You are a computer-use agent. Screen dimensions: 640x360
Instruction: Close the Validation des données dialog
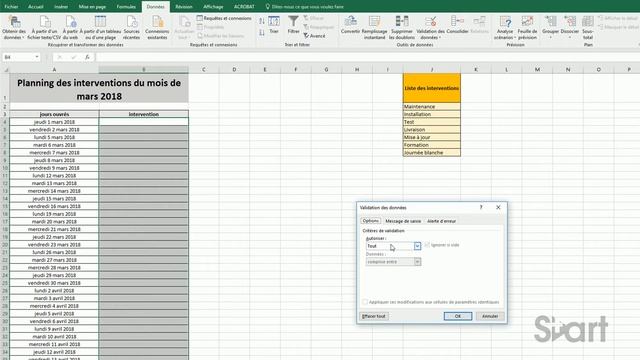(x=498, y=207)
